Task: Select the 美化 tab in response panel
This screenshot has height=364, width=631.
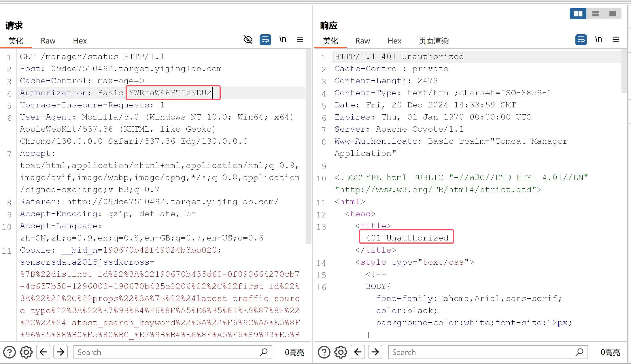Action: pos(330,41)
